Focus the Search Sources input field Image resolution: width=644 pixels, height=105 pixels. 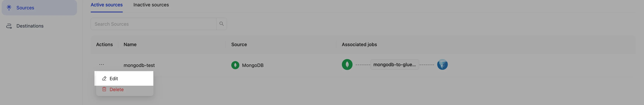(x=153, y=24)
